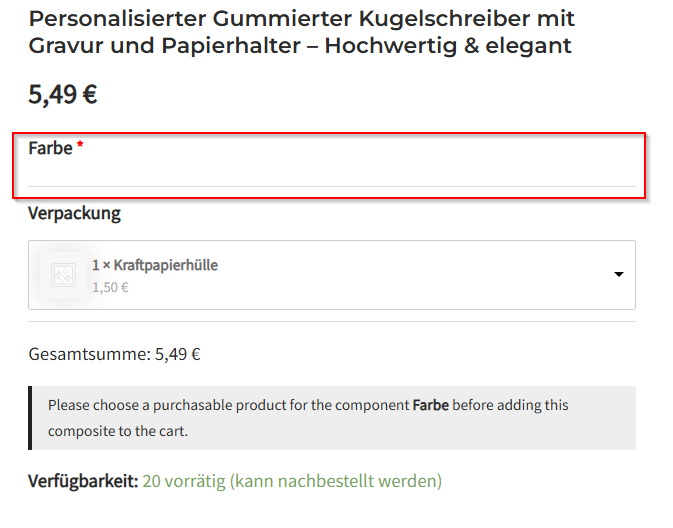Screen dimensions: 673x528
Task: Click the black bar on the notice box
Action: click(30, 418)
